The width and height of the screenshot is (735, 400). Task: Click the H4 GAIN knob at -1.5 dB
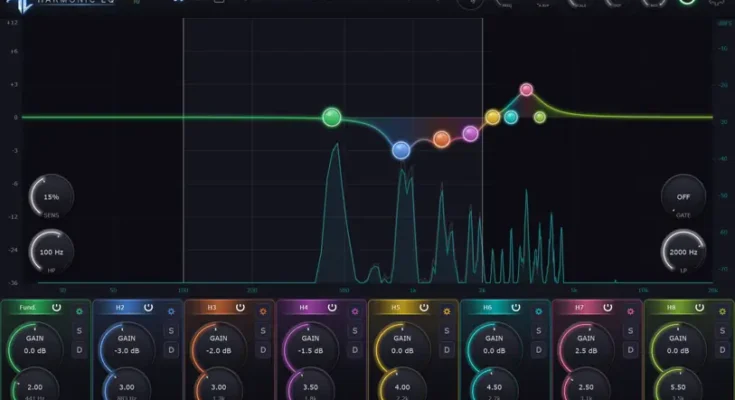point(311,345)
